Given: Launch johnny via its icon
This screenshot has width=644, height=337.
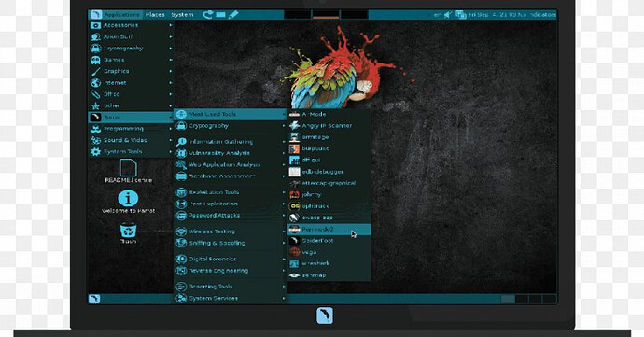Looking at the screenshot, I should (294, 195).
